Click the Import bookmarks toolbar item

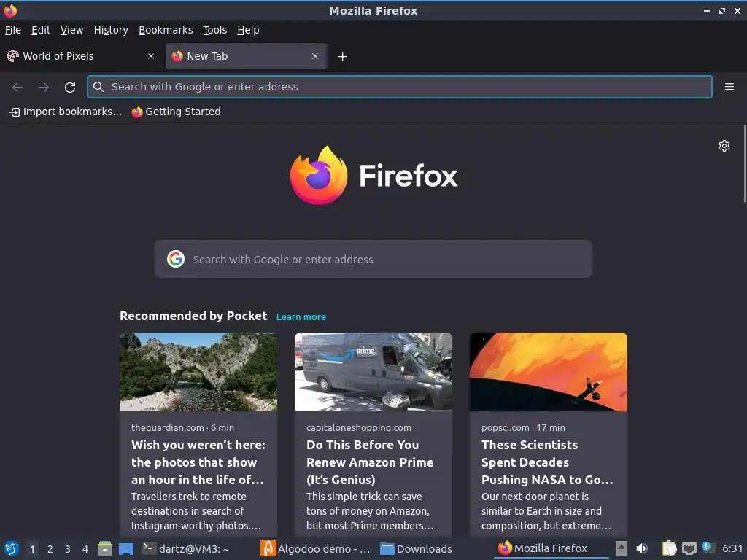(x=66, y=112)
